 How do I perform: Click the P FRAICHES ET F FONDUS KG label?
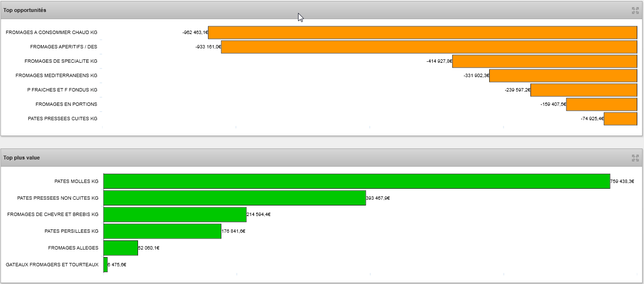point(62,90)
